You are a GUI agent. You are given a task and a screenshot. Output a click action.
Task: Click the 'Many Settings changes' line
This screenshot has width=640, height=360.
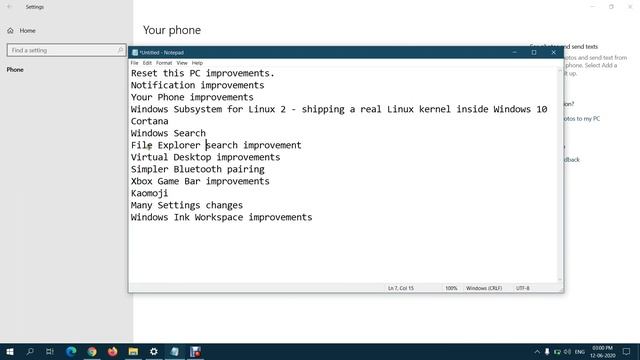pos(187,205)
